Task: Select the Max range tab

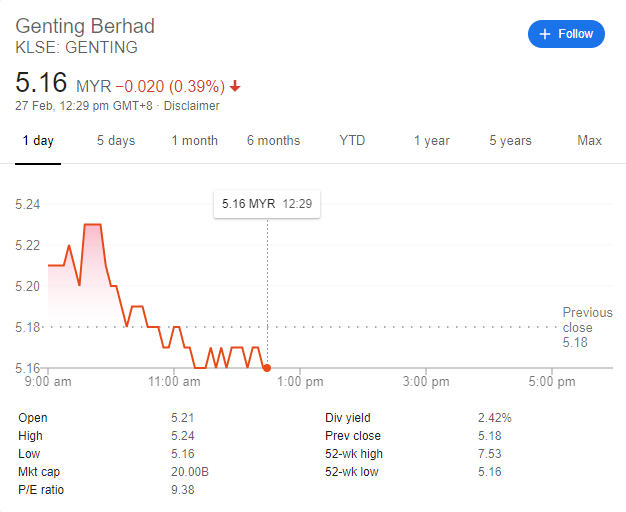Action: point(589,141)
